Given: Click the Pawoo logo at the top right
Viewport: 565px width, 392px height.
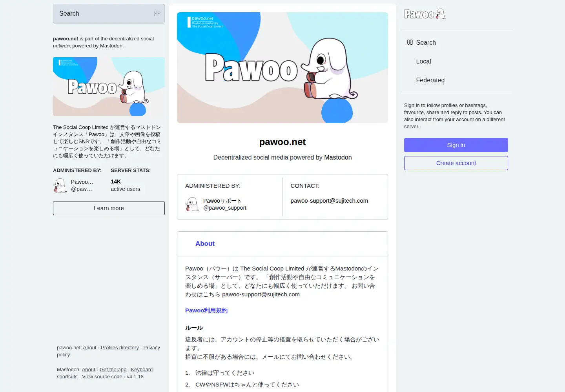Looking at the screenshot, I should [425, 14].
